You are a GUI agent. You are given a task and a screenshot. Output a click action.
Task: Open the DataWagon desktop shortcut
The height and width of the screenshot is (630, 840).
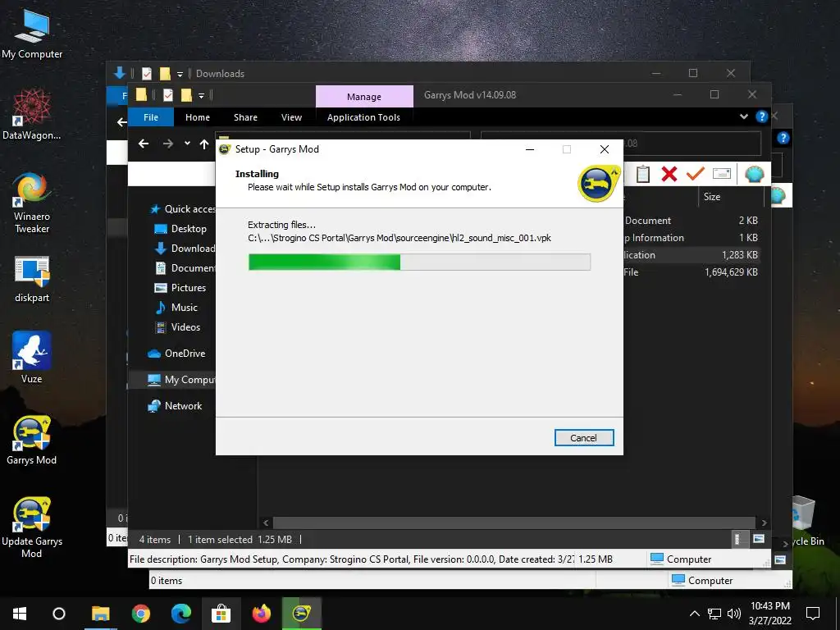[32, 115]
